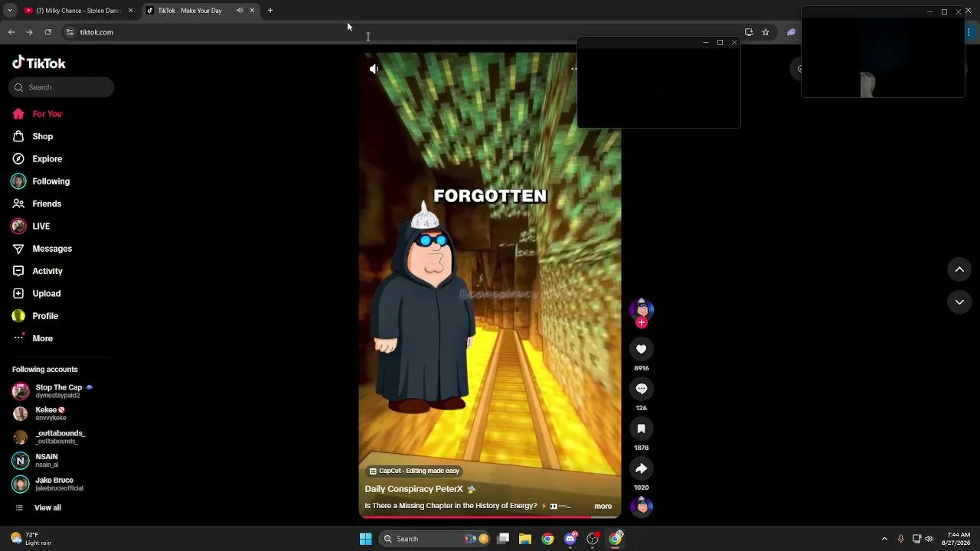Open the Activity notifications panel
This screenshot has height=551, width=980.
(47, 271)
